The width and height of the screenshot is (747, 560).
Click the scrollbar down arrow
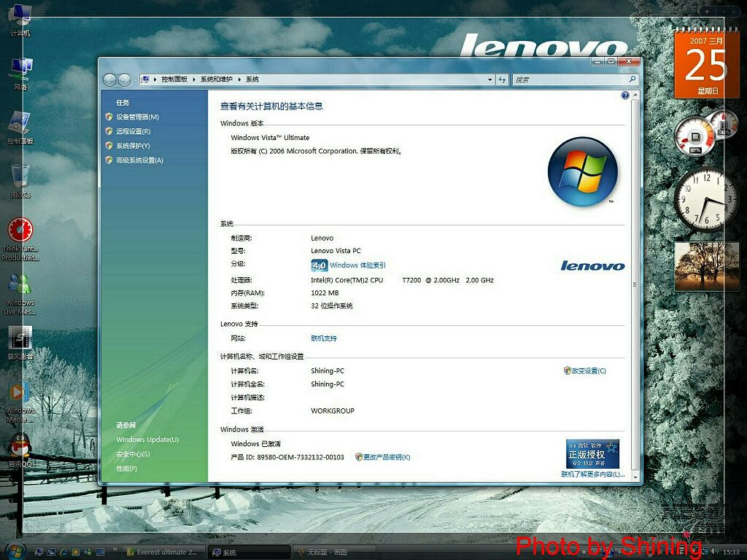click(x=635, y=475)
